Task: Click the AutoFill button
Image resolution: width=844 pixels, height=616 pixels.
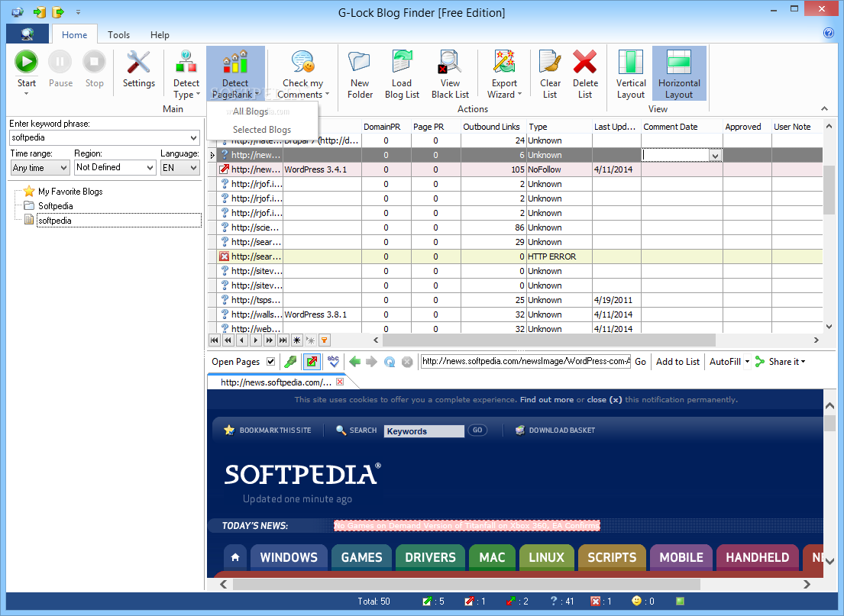Action: (x=725, y=362)
